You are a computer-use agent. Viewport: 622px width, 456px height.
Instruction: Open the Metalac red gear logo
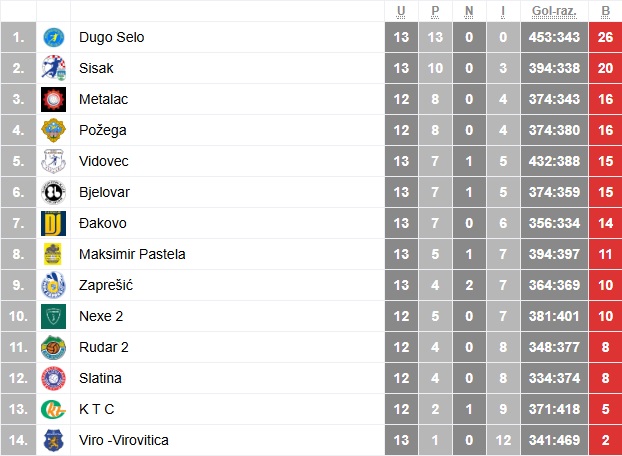tap(54, 99)
